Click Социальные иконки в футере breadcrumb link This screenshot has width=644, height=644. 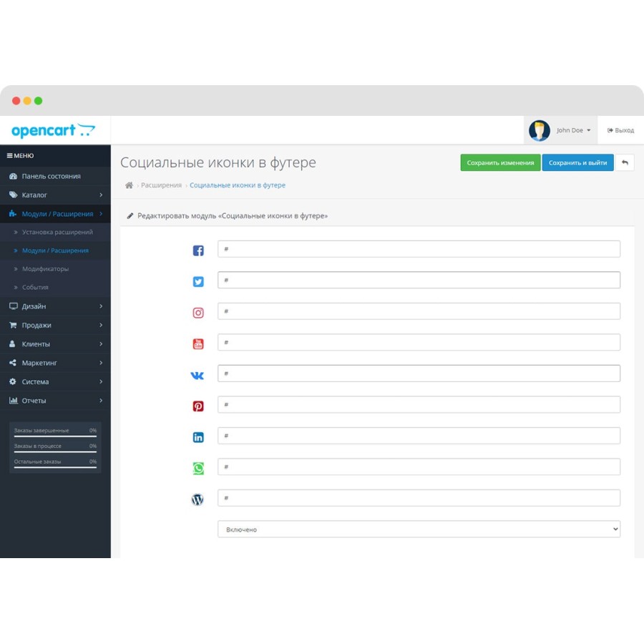tap(238, 185)
